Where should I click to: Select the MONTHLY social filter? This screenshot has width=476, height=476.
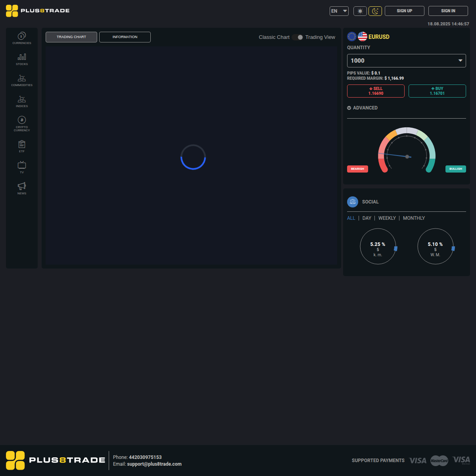(414, 218)
